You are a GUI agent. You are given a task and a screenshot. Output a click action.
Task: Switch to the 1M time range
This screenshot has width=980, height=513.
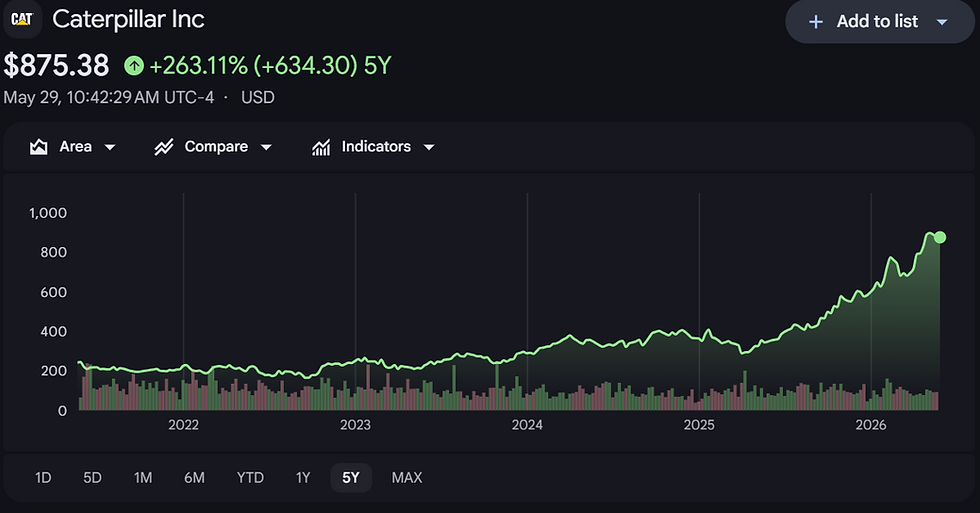143,478
